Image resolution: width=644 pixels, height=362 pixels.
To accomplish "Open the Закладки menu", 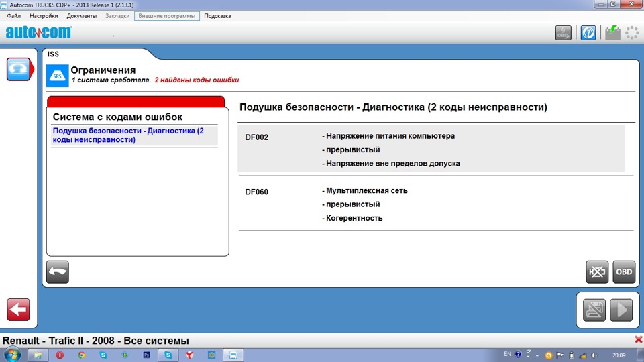I will point(117,16).
